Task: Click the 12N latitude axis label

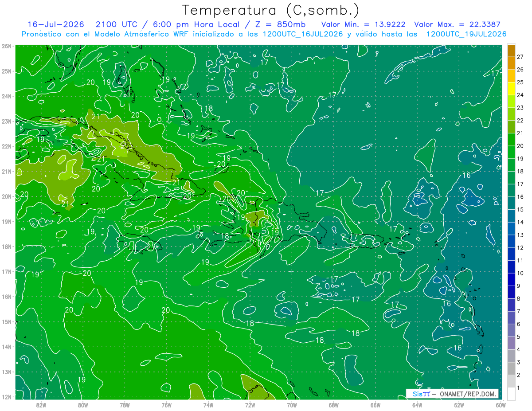Action: coord(6,397)
